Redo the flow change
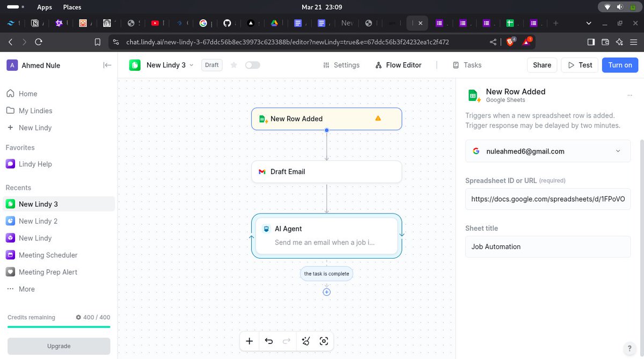Image resolution: width=644 pixels, height=359 pixels. (287, 341)
